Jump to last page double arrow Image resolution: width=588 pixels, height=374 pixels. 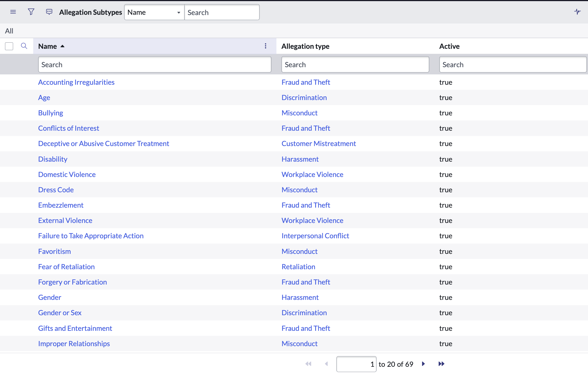point(441,364)
